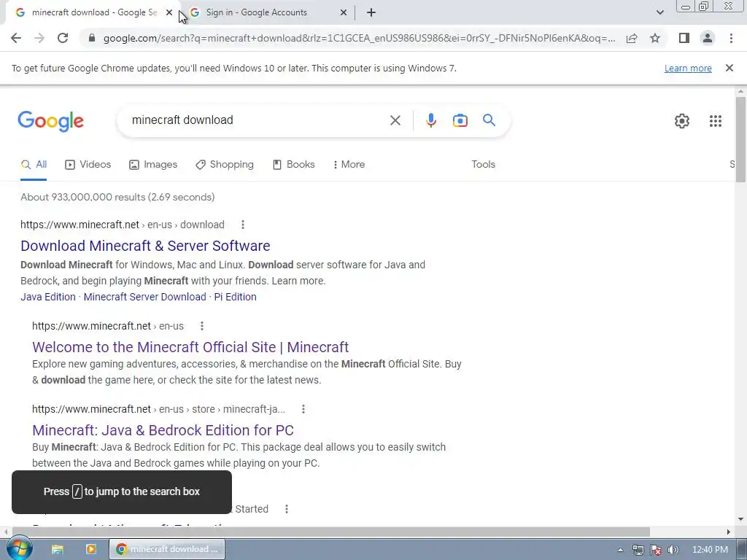
Task: Click the vertical page scrollbar thumb
Action: coord(740,139)
